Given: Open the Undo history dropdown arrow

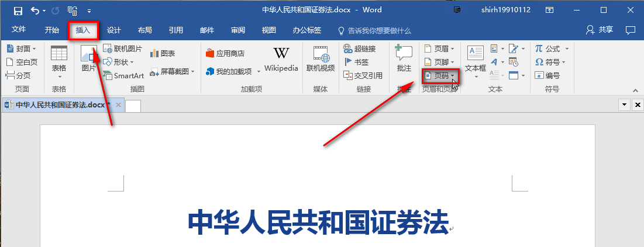Looking at the screenshot, I should click(44, 11).
